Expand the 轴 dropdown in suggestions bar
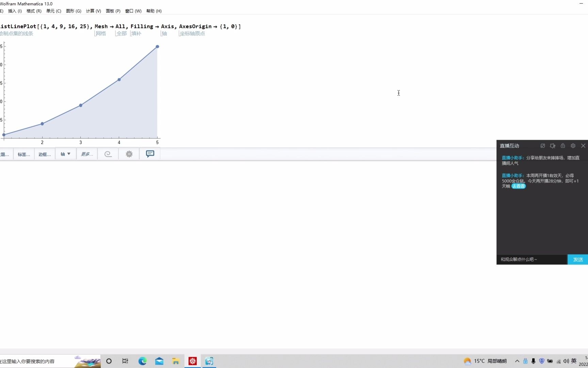The image size is (588, 368). pos(66,154)
